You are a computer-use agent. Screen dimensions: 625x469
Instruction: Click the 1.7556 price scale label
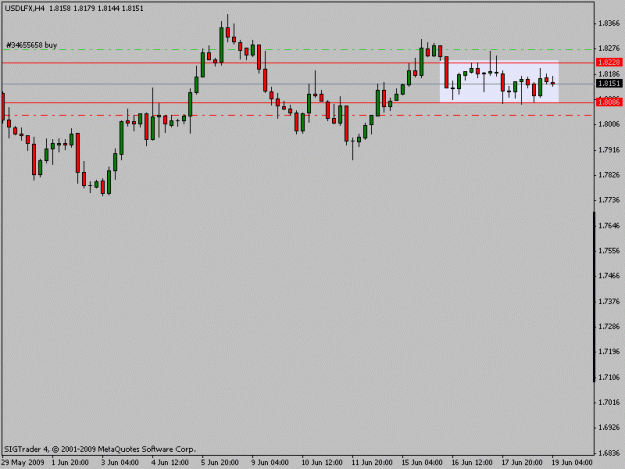tap(609, 251)
